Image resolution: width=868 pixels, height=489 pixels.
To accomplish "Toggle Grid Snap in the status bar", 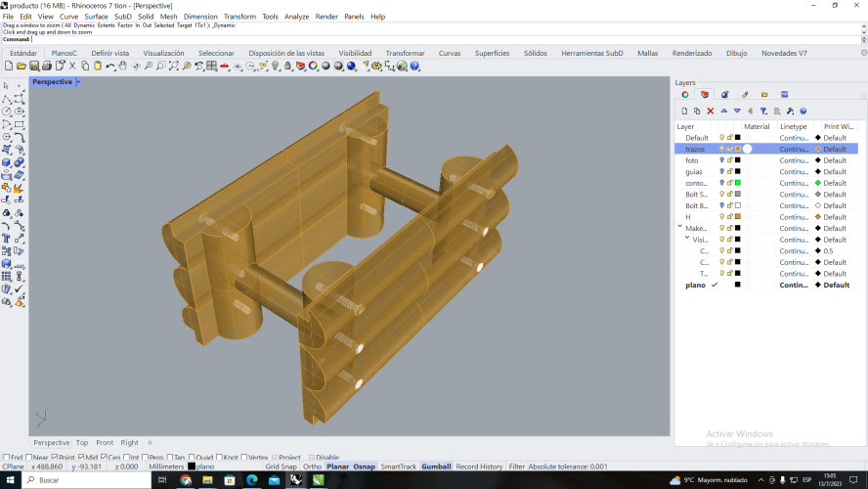I will (x=281, y=467).
